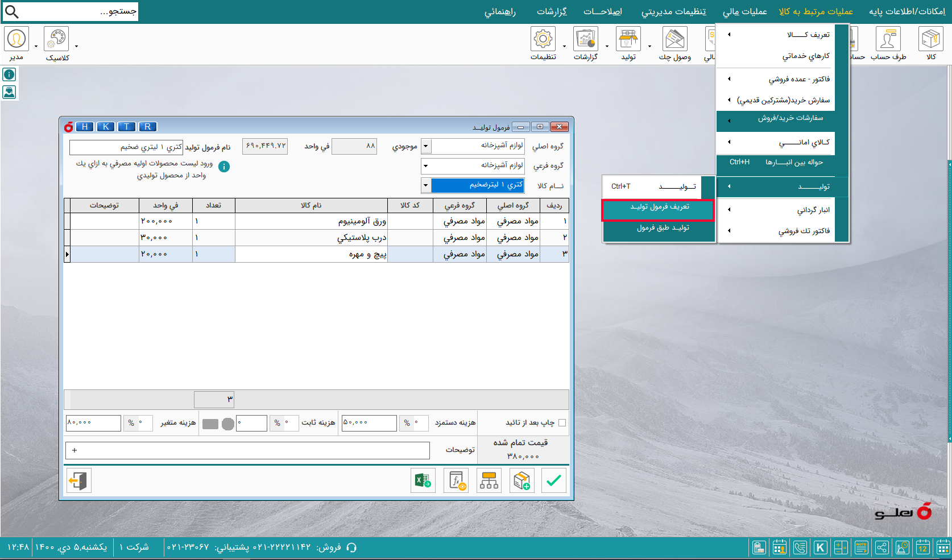
Task: Toggle percent button for هزینه دستمزد
Action: point(407,423)
